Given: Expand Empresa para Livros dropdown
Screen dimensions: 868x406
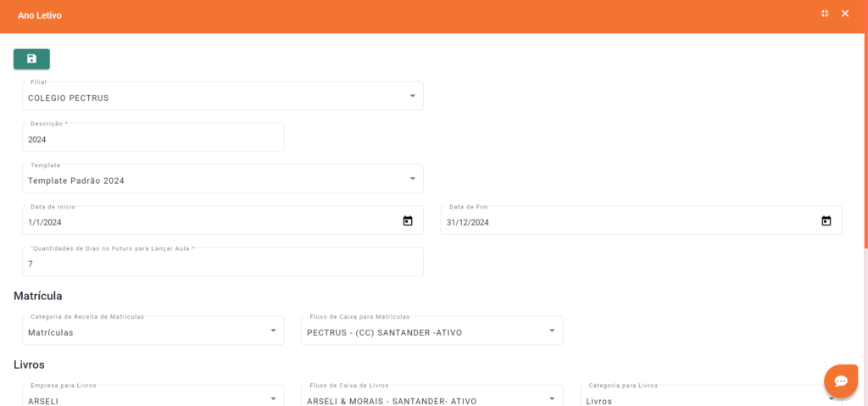Looking at the screenshot, I should (273, 398).
